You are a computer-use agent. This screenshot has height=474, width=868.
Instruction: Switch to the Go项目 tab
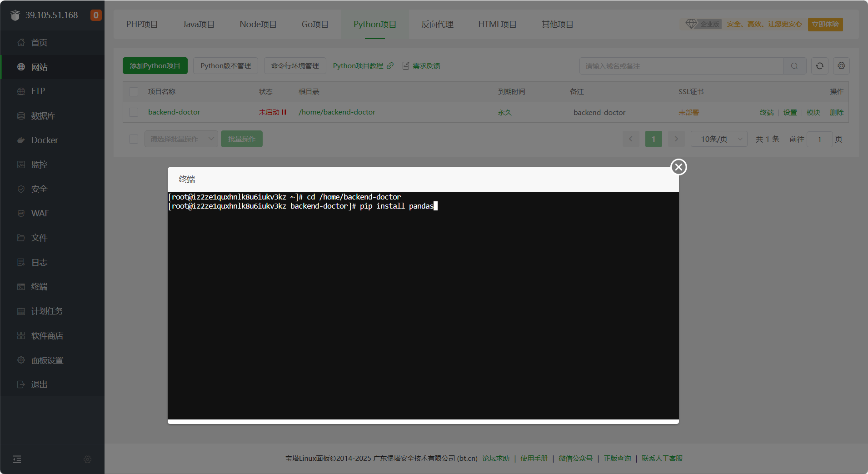pyautogui.click(x=315, y=25)
